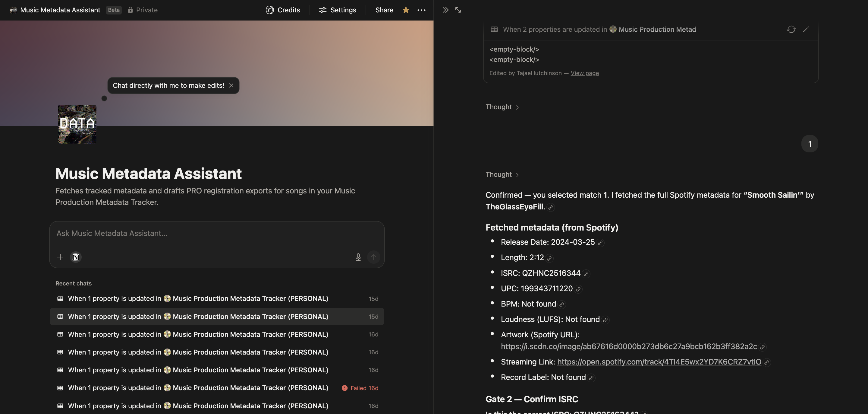Expand the second Thought section

(x=502, y=174)
